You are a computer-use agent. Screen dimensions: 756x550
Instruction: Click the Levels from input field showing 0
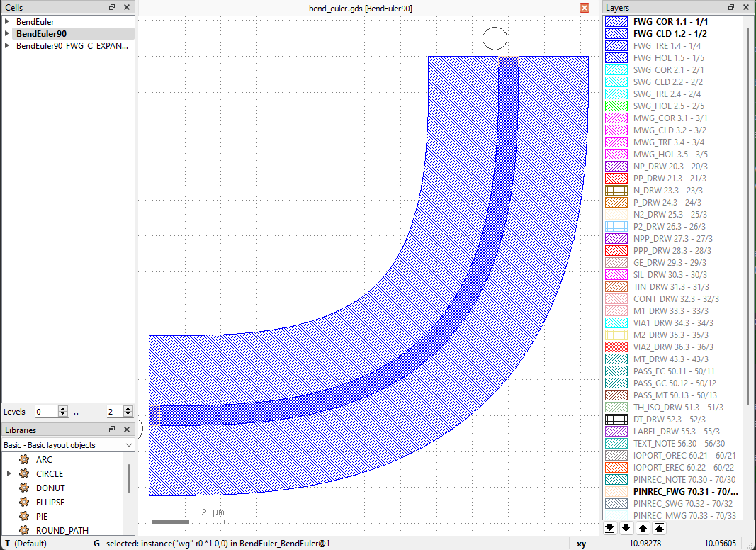pos(46,412)
